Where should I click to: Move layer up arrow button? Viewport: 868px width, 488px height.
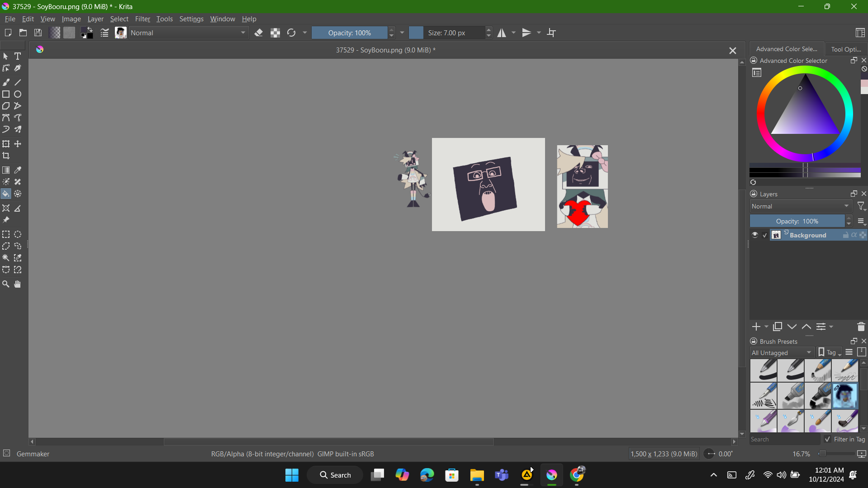[806, 327]
